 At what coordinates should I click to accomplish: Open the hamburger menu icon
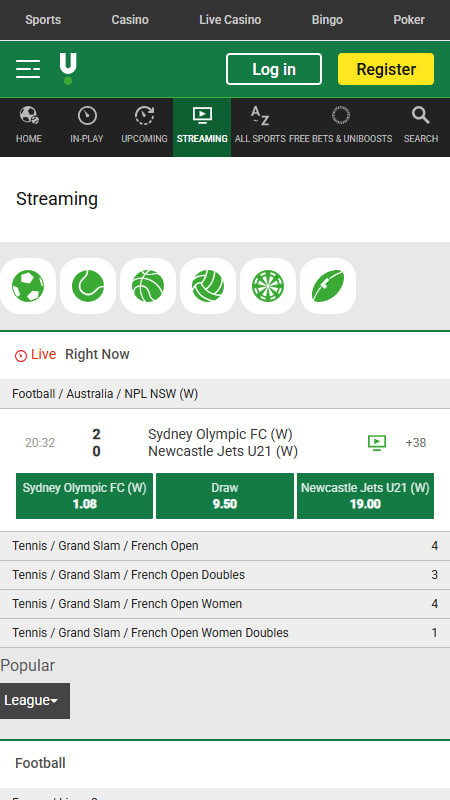(28, 69)
